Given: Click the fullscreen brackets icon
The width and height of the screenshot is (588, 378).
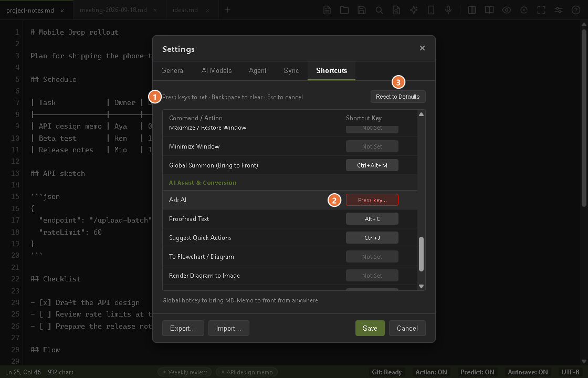Looking at the screenshot, I should [541, 10].
